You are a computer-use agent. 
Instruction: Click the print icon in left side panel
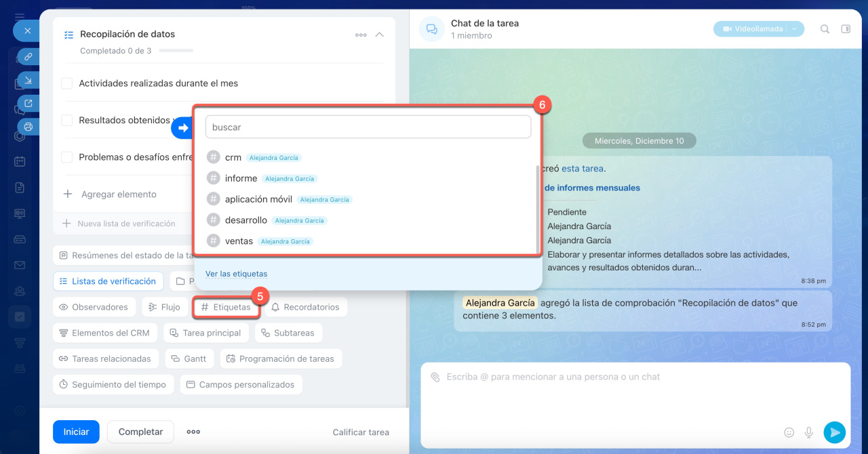pos(28,127)
